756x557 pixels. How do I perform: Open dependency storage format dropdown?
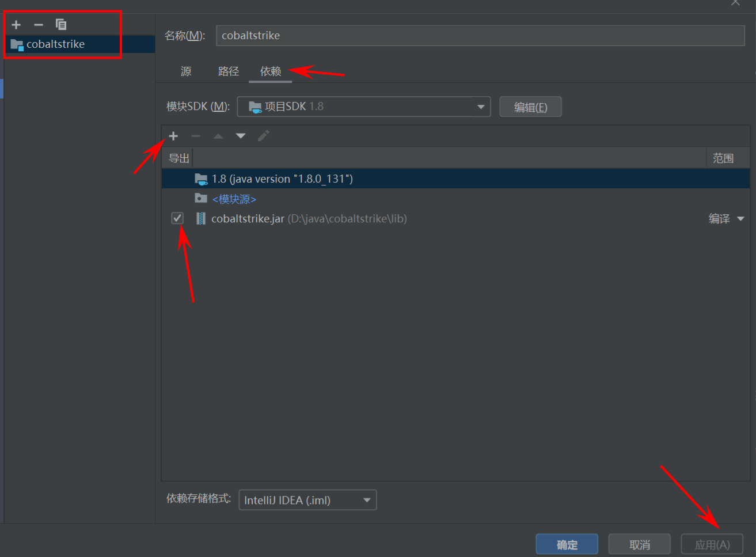point(307,500)
